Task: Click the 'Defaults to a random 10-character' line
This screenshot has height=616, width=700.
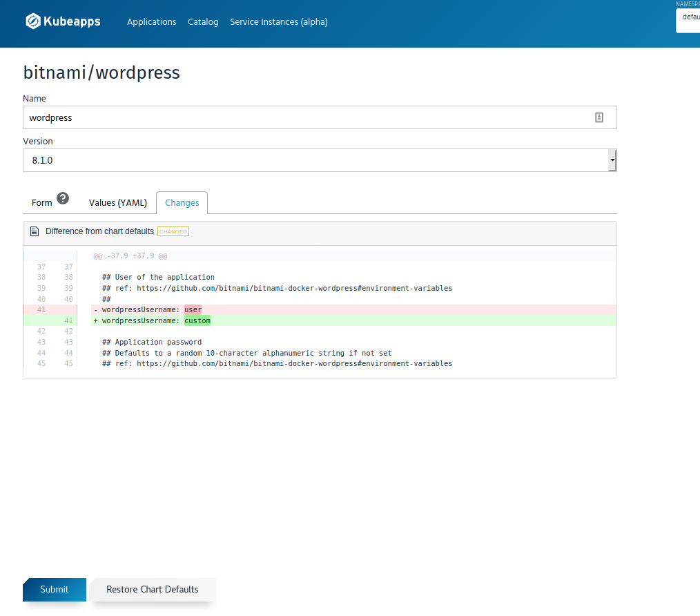Action: pos(247,353)
